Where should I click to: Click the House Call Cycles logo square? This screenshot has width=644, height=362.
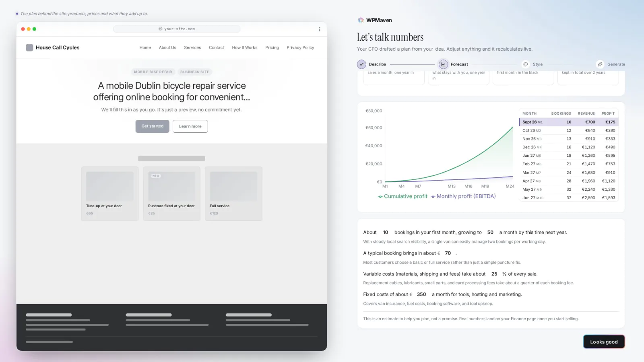click(29, 47)
